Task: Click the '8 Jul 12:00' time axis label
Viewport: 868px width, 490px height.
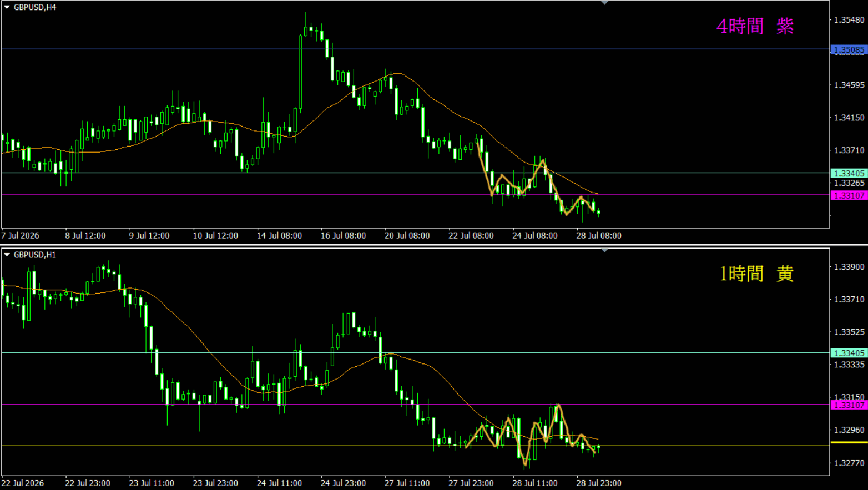Action: (x=85, y=235)
